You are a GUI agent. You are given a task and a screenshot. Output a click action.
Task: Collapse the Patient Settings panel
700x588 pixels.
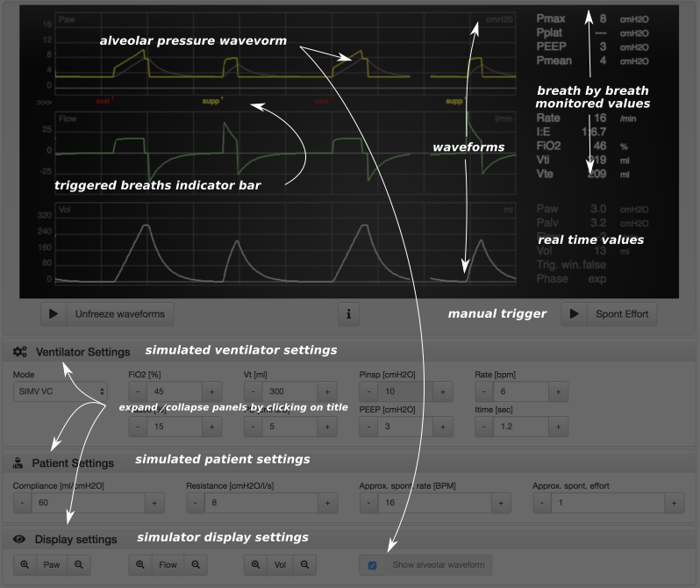tap(72, 463)
